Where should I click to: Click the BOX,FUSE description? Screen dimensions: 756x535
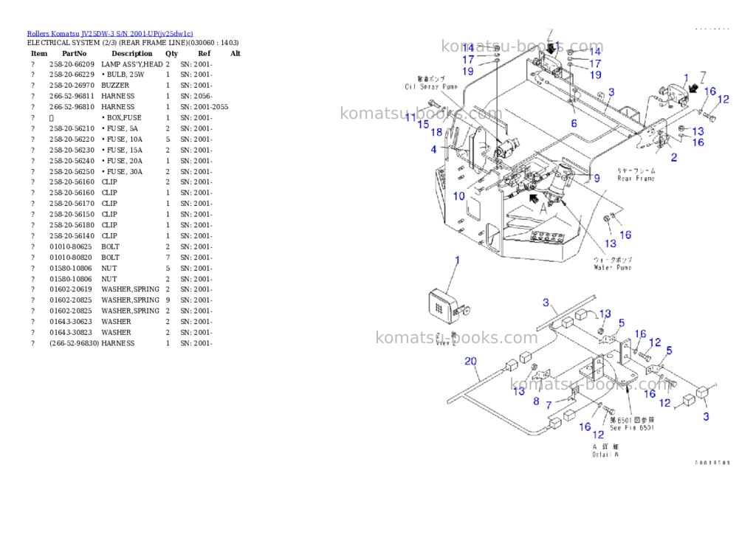122,117
